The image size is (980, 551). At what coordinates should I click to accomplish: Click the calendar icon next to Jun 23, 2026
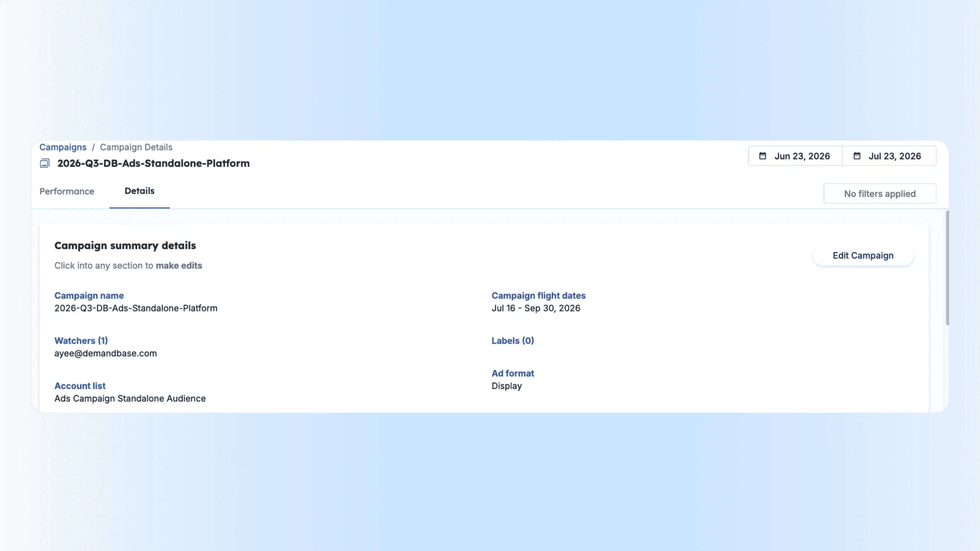(x=762, y=156)
